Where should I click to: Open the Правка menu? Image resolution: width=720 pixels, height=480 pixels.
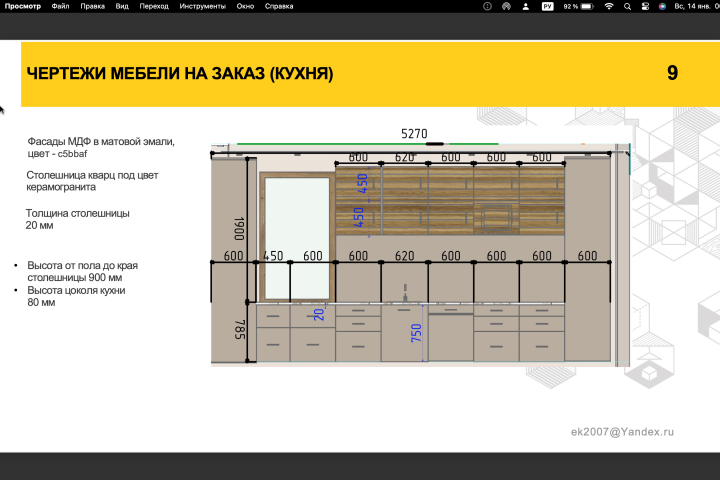point(92,6)
